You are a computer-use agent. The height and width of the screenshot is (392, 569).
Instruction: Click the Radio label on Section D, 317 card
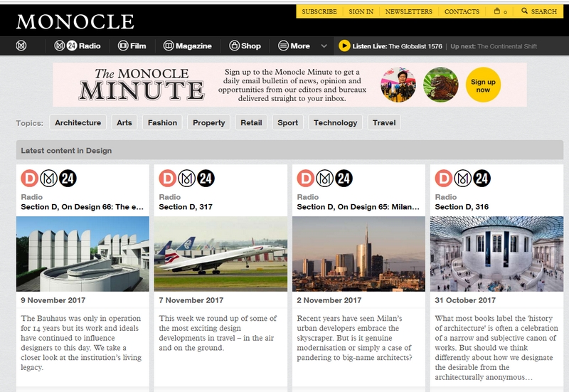pyautogui.click(x=169, y=197)
